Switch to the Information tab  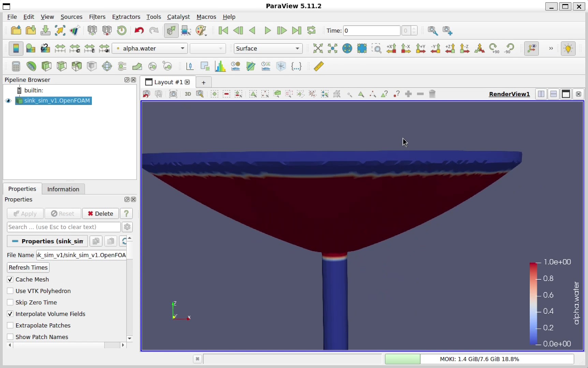63,189
